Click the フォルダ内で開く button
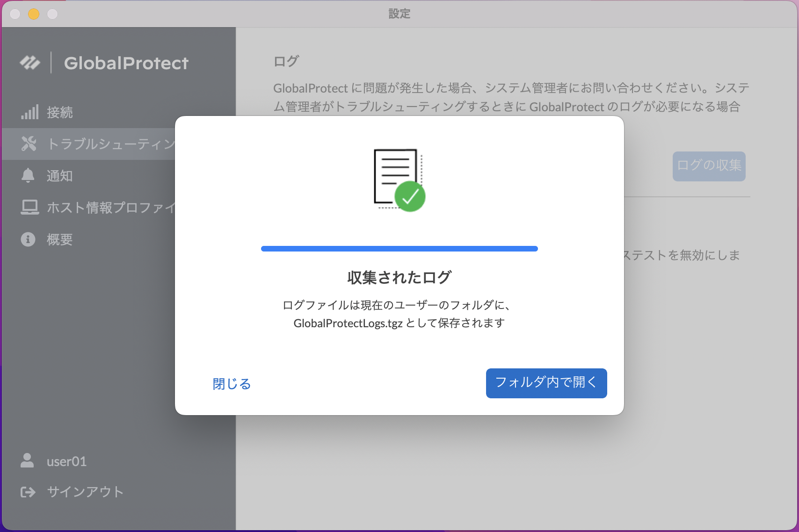Image resolution: width=799 pixels, height=532 pixels. coord(546,383)
